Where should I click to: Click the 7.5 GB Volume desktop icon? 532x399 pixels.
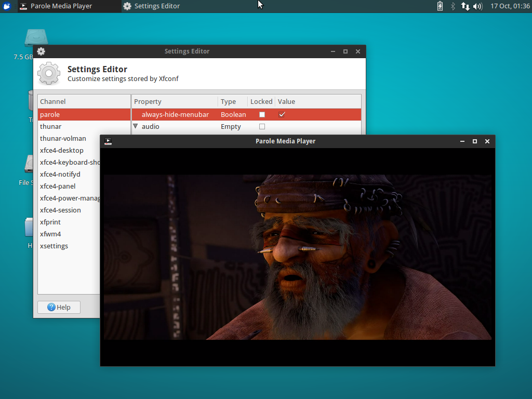35,37
